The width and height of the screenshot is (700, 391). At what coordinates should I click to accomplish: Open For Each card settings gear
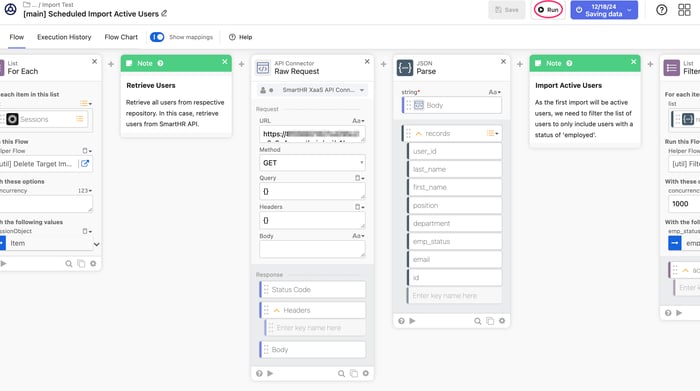point(93,264)
